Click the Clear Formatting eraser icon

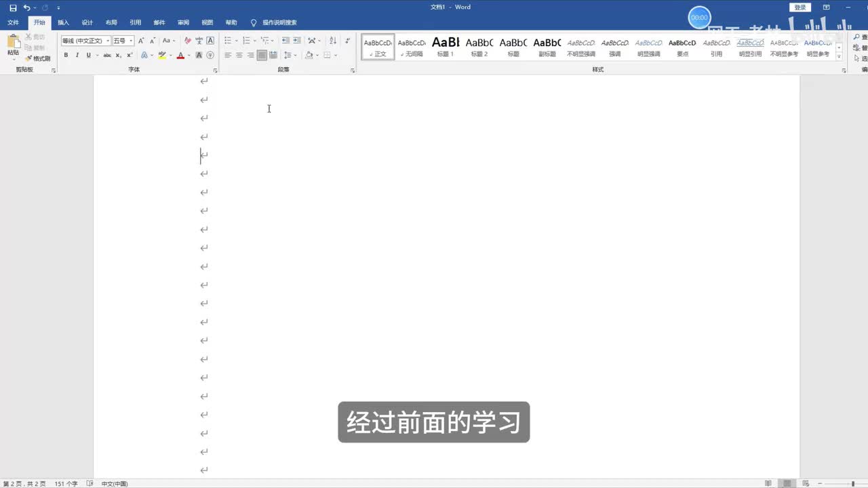point(188,41)
